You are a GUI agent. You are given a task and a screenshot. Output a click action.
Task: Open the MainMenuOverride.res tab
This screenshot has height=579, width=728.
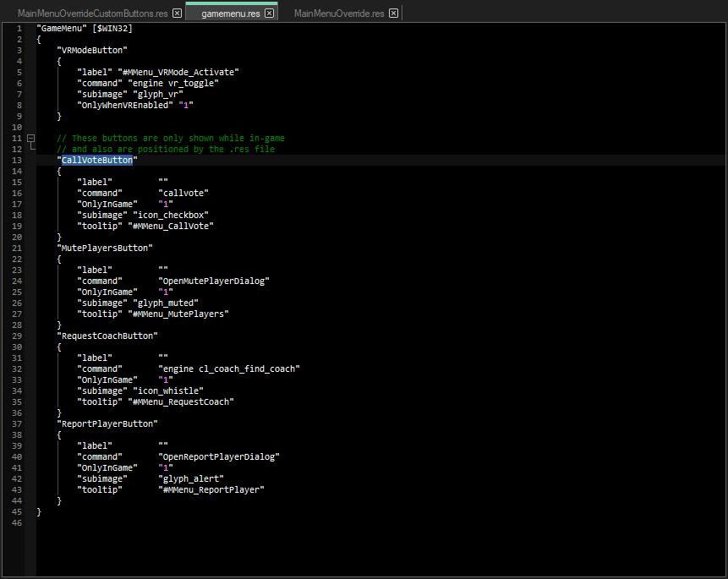point(338,14)
